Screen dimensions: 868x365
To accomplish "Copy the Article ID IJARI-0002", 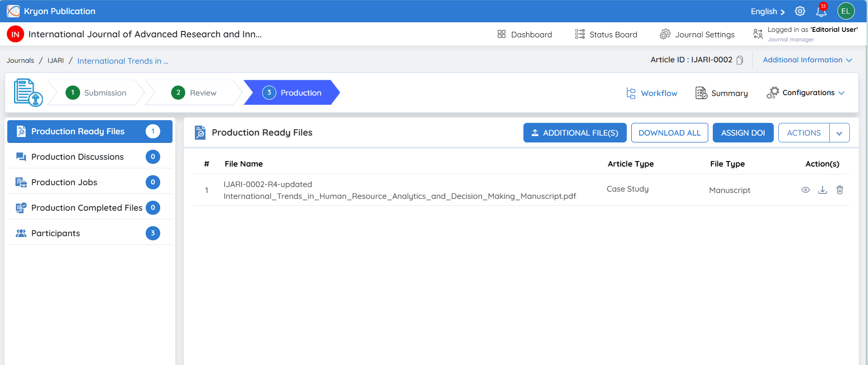I will pyautogui.click(x=740, y=60).
